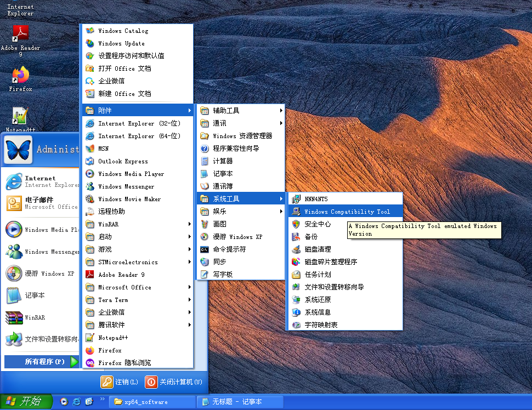Expand the 启动 submenu arrow
Image resolution: width=532 pixels, height=410 pixels.
pos(190,237)
